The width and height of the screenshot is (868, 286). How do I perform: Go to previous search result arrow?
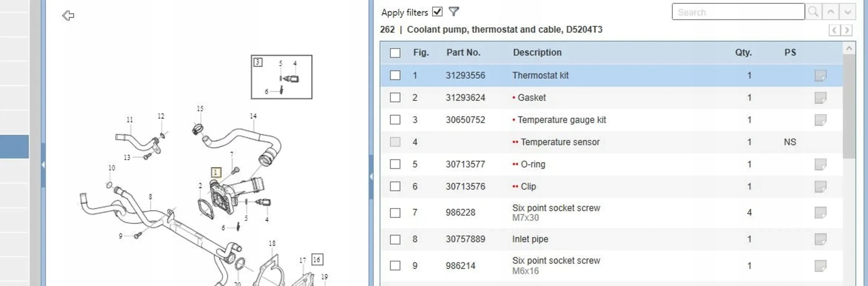[x=831, y=12]
